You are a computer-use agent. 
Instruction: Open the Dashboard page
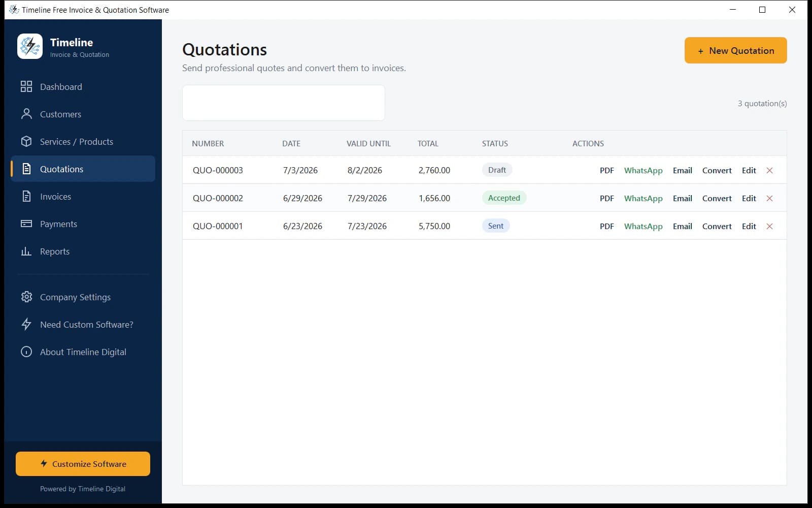tap(83, 86)
